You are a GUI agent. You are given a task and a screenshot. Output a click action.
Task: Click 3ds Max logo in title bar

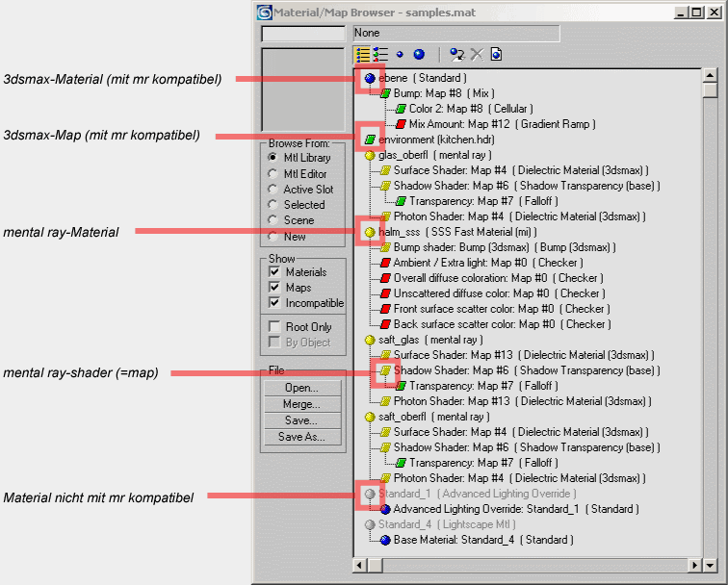264,13
